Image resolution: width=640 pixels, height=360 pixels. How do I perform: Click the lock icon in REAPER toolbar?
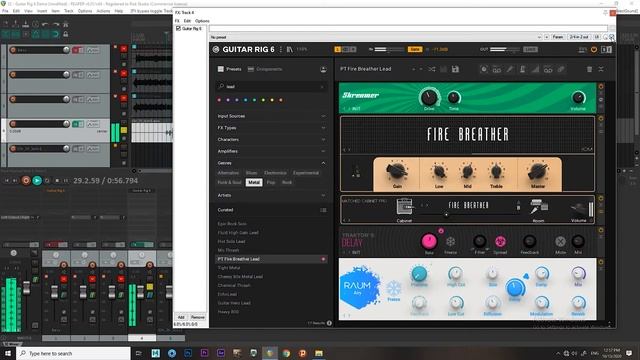65,34
